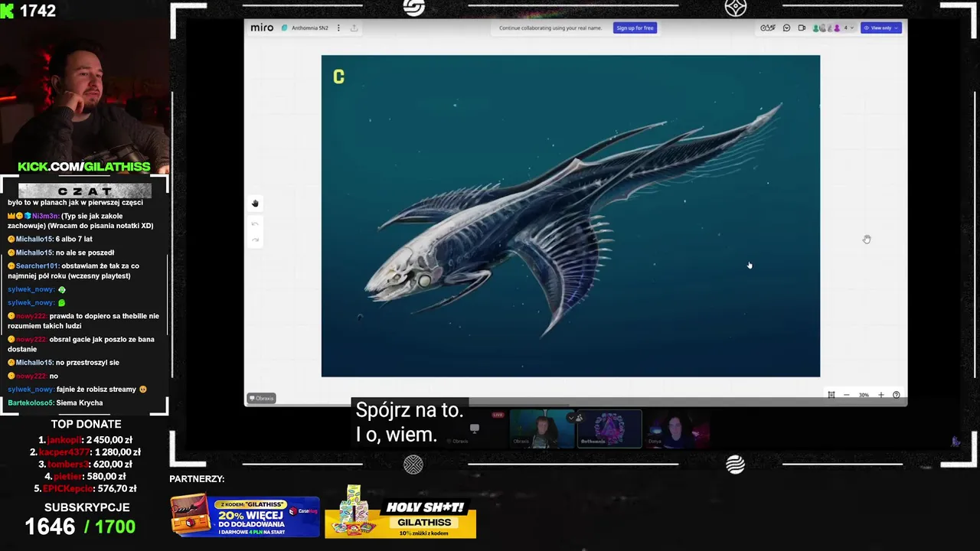Select the Anthomnia video call thumbnail
This screenshot has width=980, height=551.
click(x=609, y=429)
